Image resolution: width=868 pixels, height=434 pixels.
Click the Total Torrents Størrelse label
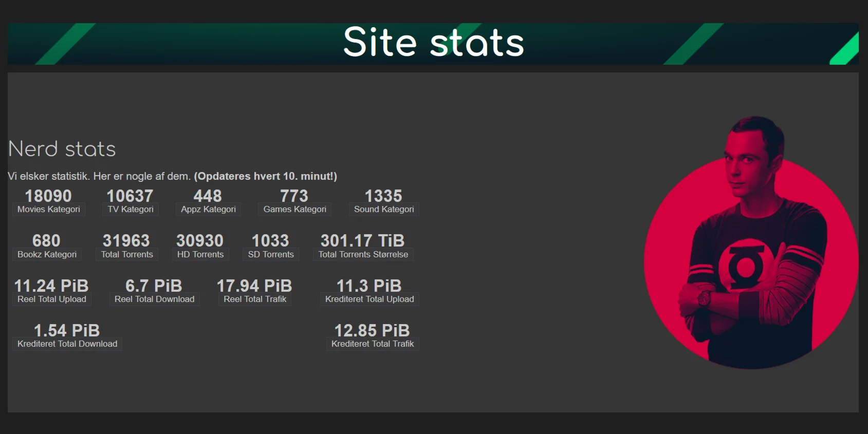[x=363, y=254]
